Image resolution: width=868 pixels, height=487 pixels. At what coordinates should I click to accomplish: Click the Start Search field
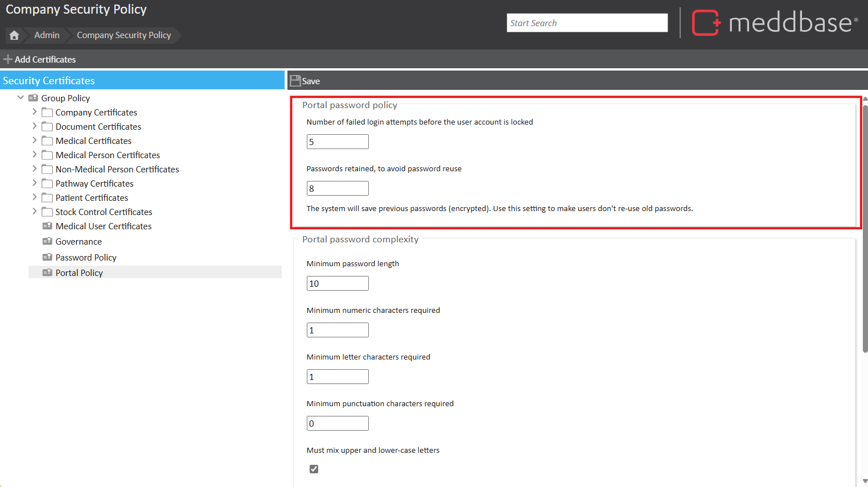tap(587, 23)
